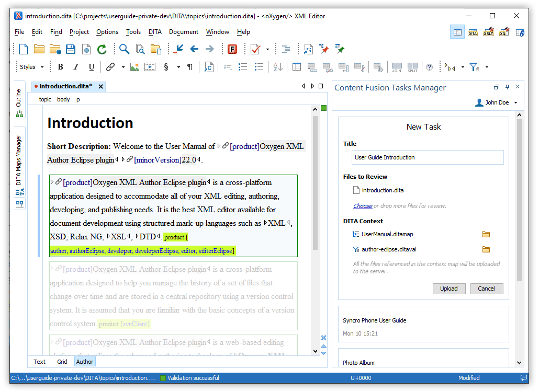Toggle Bold formatting

point(61,67)
